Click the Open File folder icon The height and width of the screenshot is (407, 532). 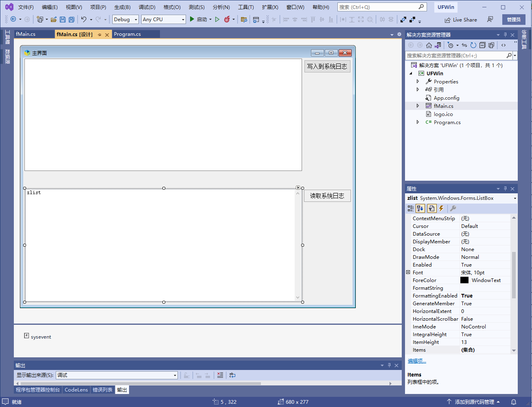pyautogui.click(x=53, y=19)
